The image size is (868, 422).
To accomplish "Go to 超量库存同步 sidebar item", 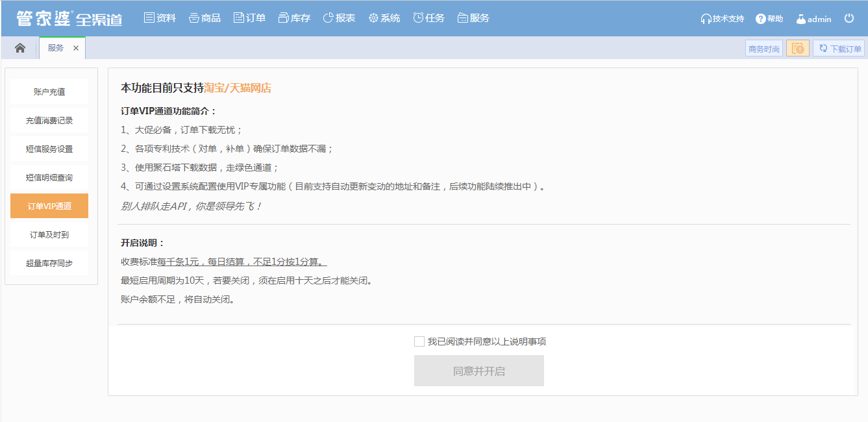I will tap(49, 263).
